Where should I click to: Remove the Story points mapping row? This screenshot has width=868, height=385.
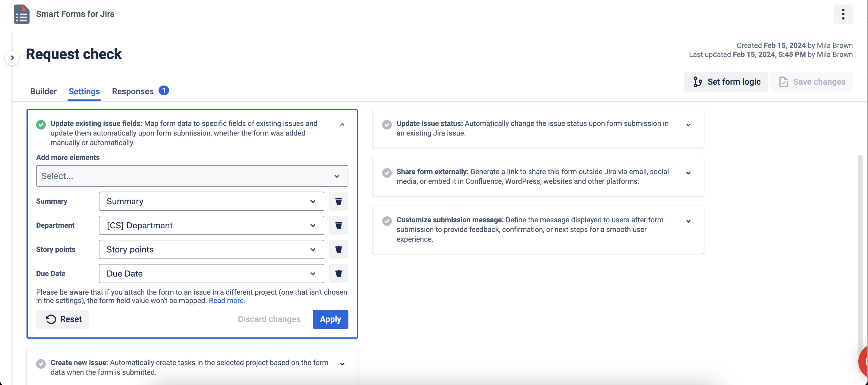(338, 250)
